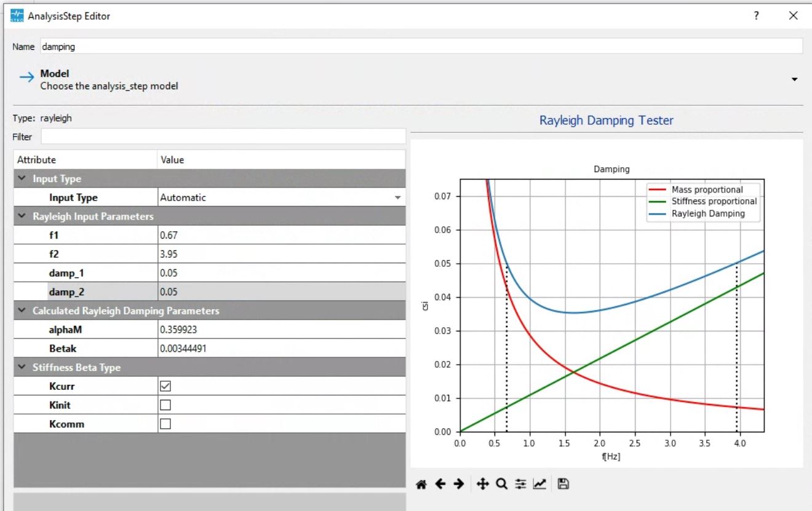
Task: Click the blue arrow next to Model
Action: pyautogui.click(x=26, y=78)
